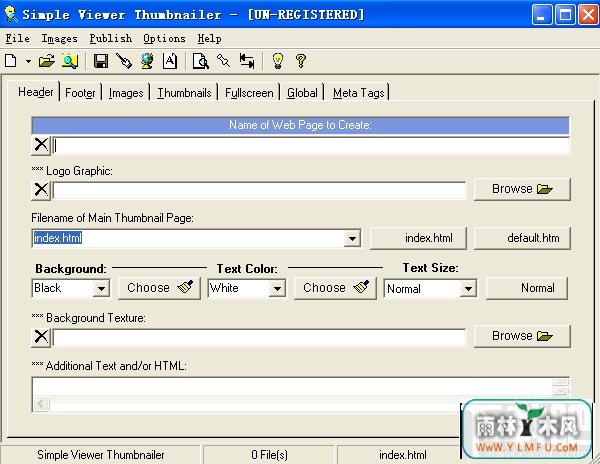
Task: Click the Normal text size button
Action: [527, 288]
